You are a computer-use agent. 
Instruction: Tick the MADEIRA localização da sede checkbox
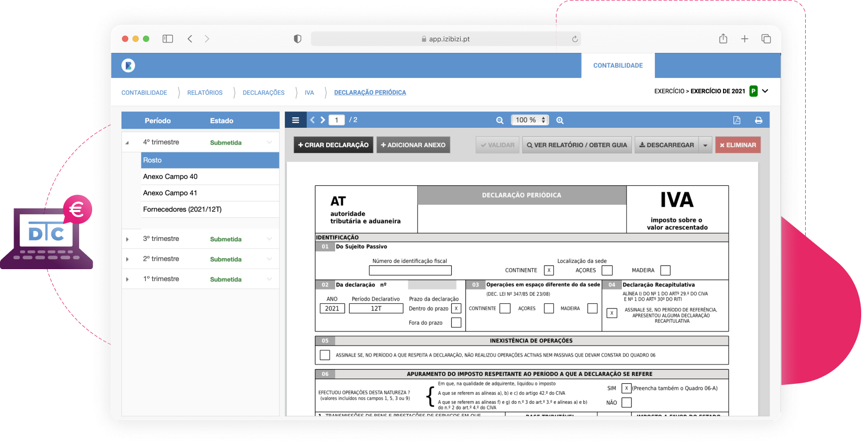665,270
